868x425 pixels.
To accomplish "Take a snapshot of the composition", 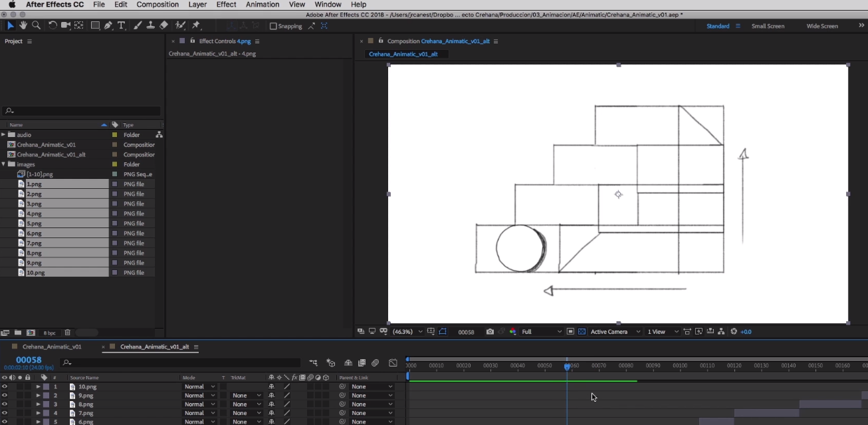I will coord(490,331).
